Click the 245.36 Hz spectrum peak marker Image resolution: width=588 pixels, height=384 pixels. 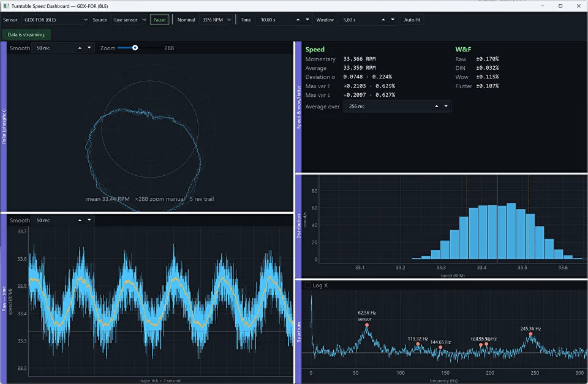[x=530, y=334]
